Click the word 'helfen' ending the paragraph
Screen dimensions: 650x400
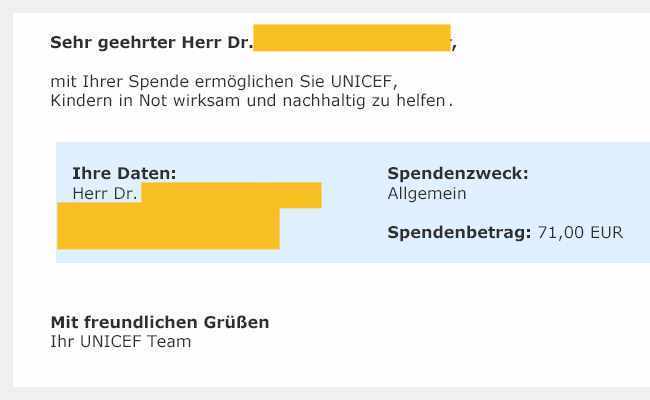421,100
